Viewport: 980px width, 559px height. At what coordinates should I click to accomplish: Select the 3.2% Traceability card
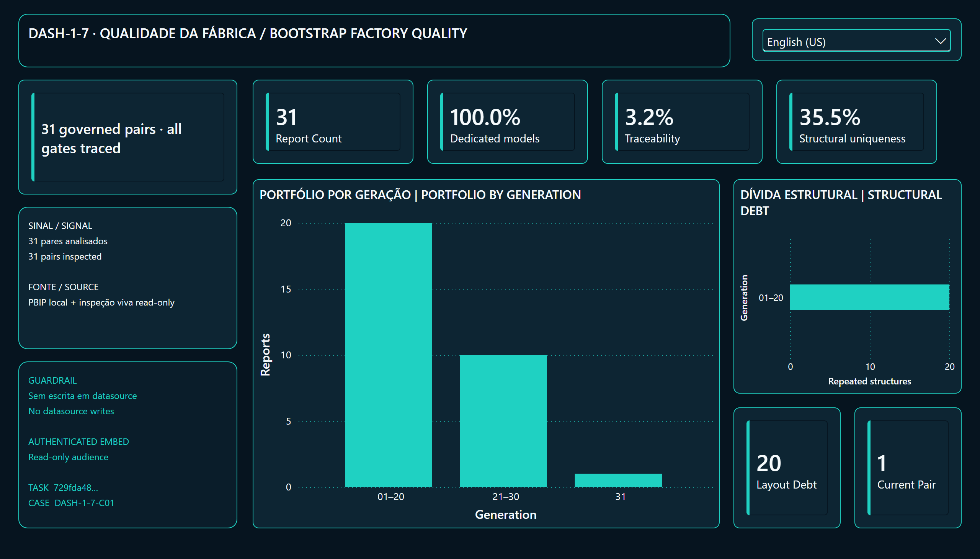pyautogui.click(x=682, y=122)
